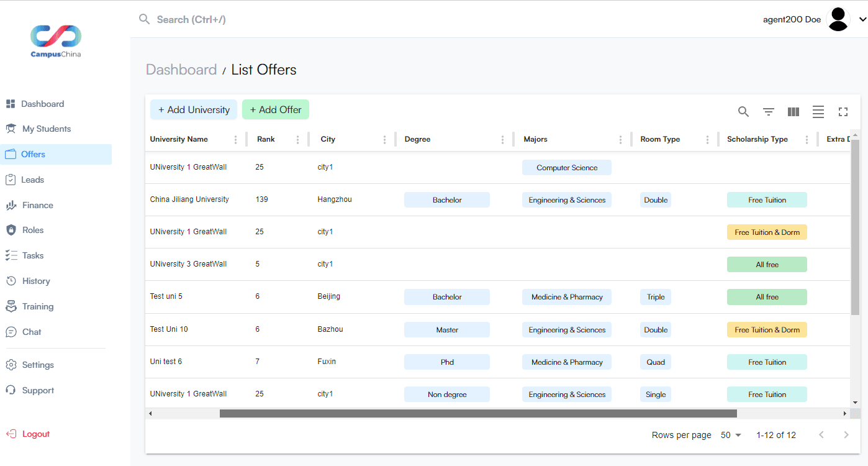The width and height of the screenshot is (868, 466).
Task: Open Rank column options menu
Action: [297, 140]
